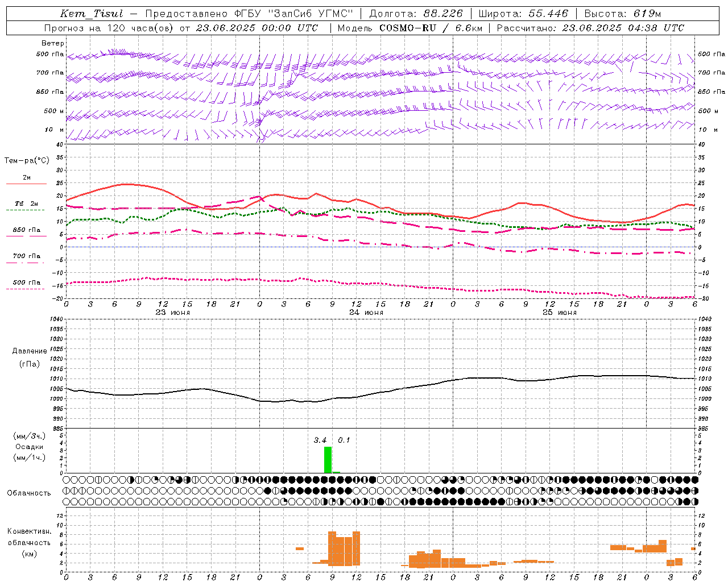Click the '23 июня' date label
The width and height of the screenshot is (728, 582).
click(173, 312)
